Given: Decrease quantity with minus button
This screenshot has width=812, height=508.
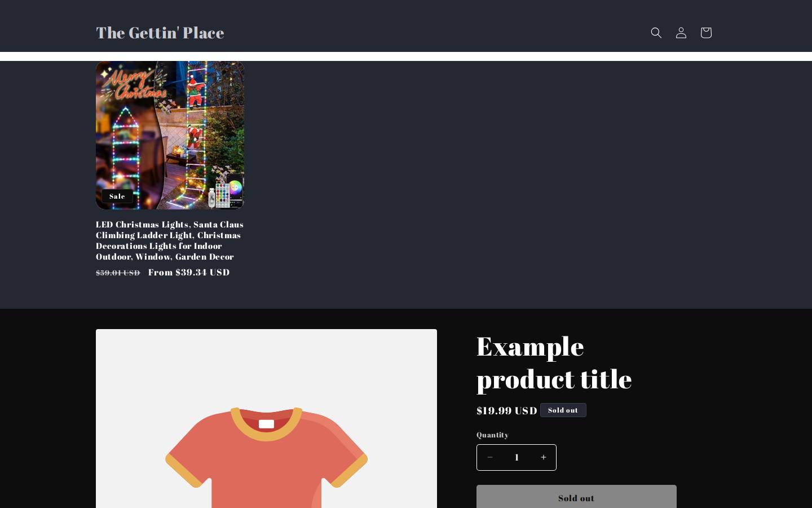Looking at the screenshot, I should 490,457.
